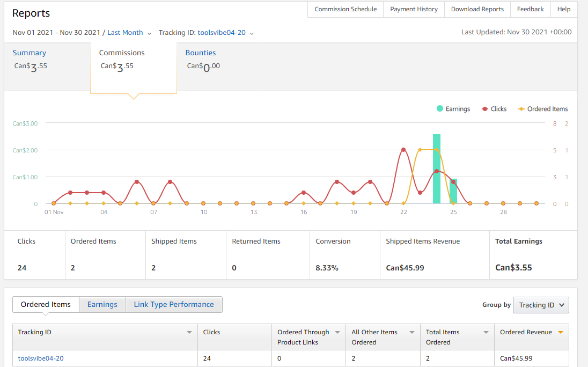
Task: Sort by Total Items Ordered arrow
Action: click(x=486, y=333)
